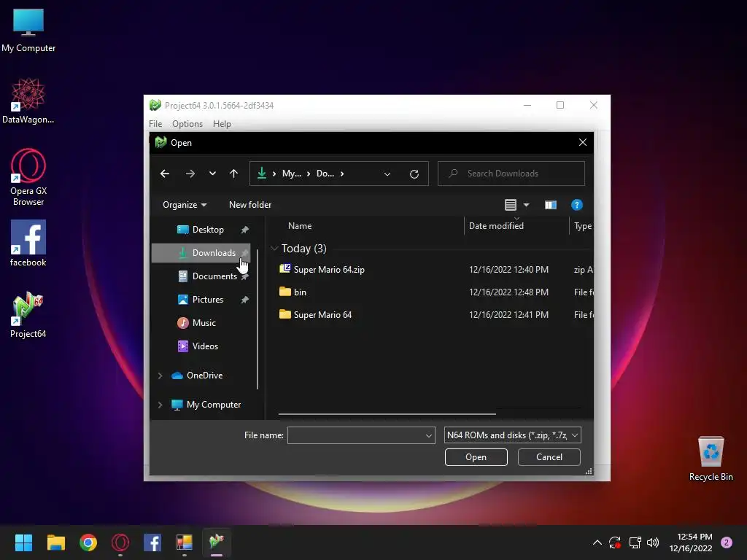The height and width of the screenshot is (560, 747).
Task: Open File Explorer from the taskbar
Action: (55, 542)
